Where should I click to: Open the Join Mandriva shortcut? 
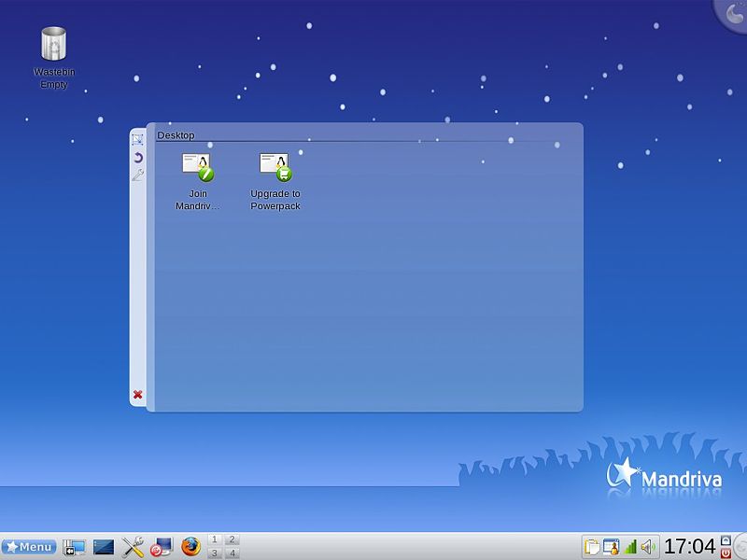tap(198, 167)
